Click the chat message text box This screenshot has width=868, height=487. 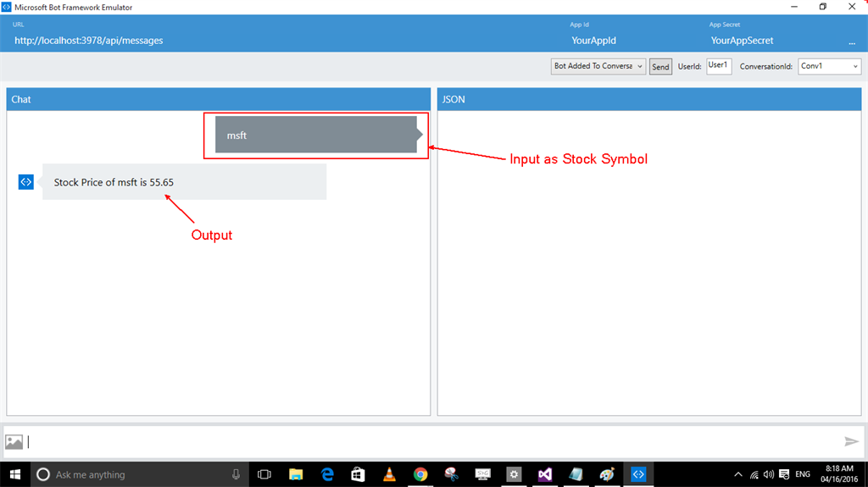point(431,441)
